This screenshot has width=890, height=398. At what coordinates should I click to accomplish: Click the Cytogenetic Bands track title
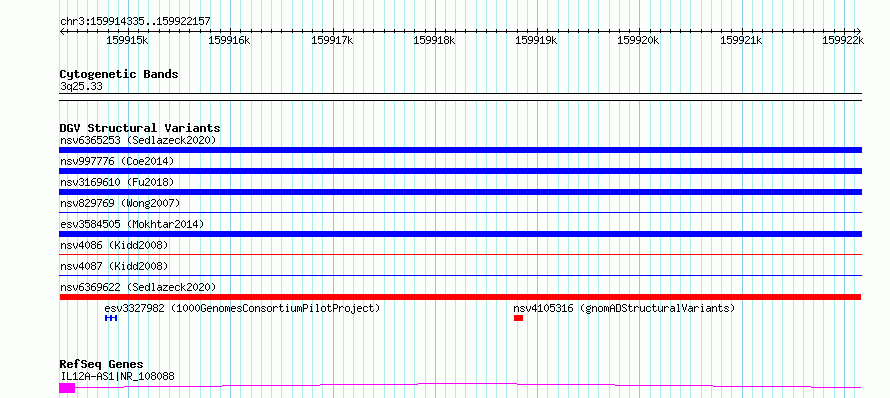[119, 74]
